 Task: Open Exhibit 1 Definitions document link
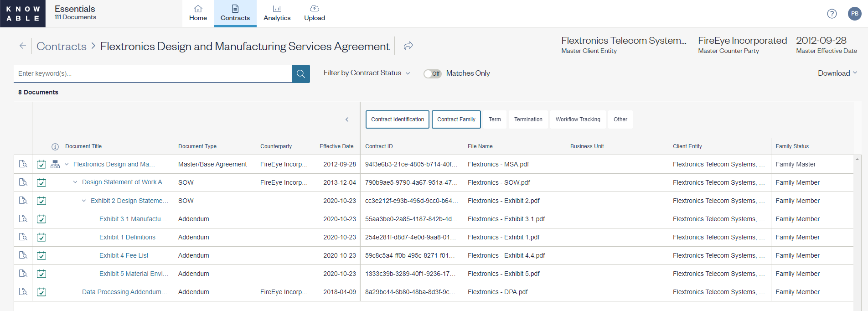click(127, 237)
